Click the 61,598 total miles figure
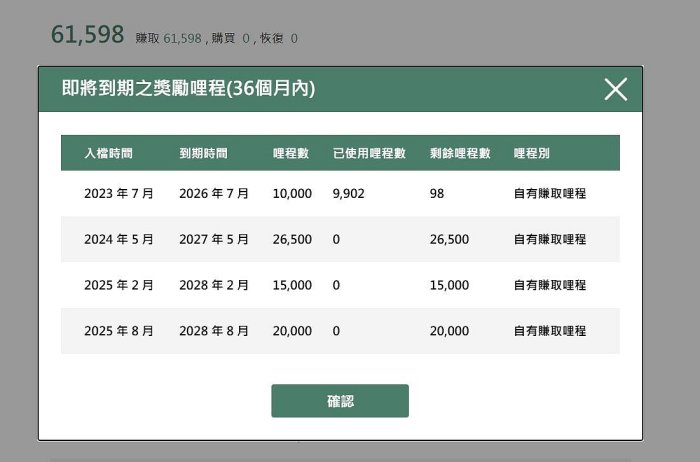The width and height of the screenshot is (700, 462). [x=87, y=34]
